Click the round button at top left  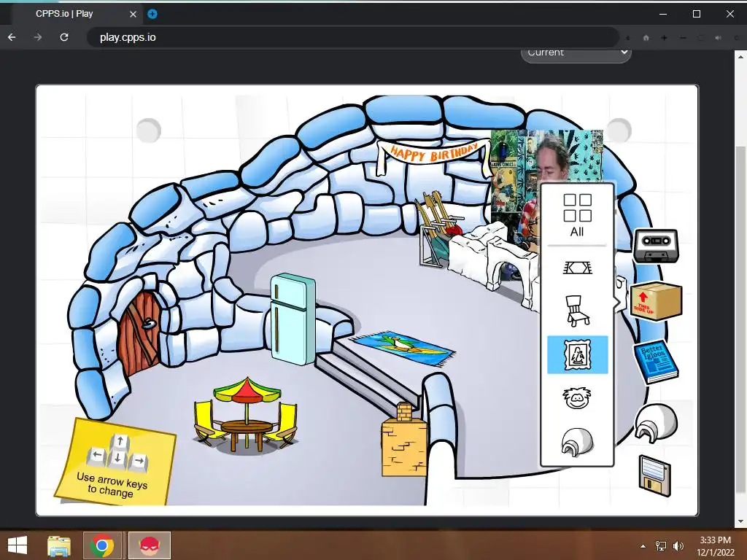pyautogui.click(x=149, y=130)
